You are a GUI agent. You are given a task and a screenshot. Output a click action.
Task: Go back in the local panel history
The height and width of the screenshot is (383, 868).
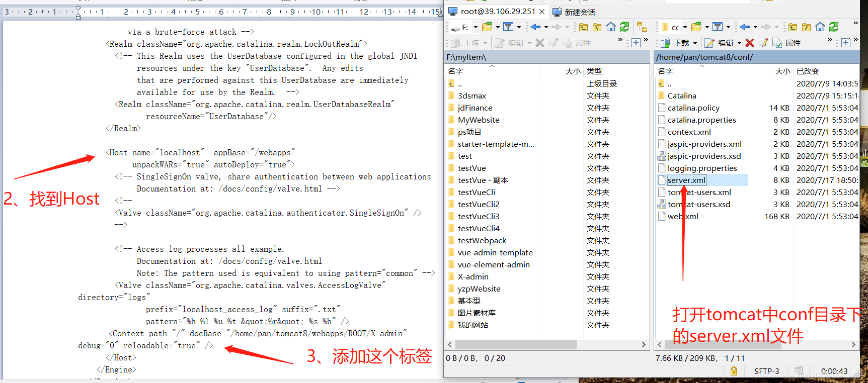tap(535, 27)
